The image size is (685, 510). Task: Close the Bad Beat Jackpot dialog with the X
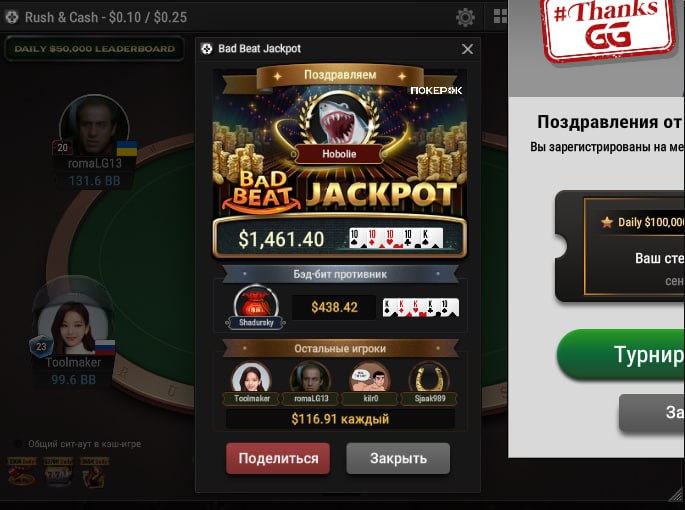click(x=467, y=49)
